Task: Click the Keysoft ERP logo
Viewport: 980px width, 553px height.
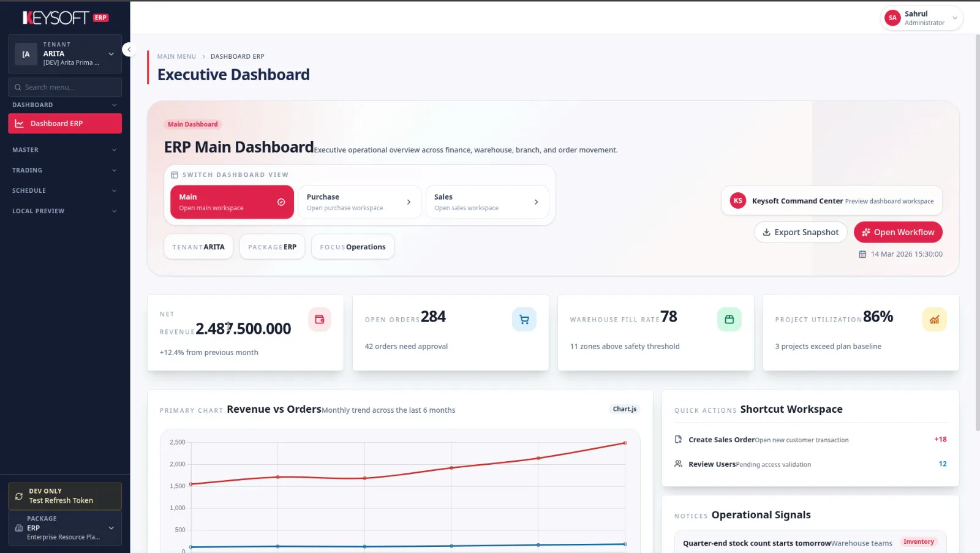Action: [x=66, y=18]
